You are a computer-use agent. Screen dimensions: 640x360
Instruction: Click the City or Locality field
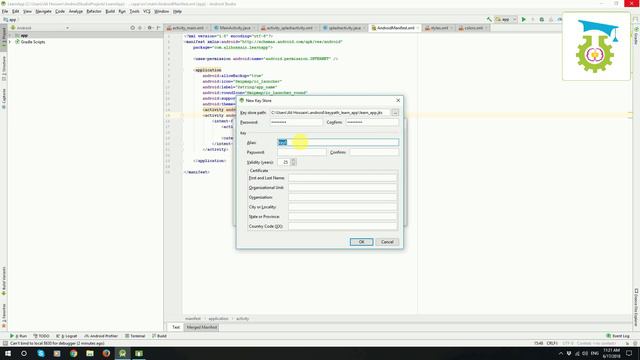tap(342, 207)
